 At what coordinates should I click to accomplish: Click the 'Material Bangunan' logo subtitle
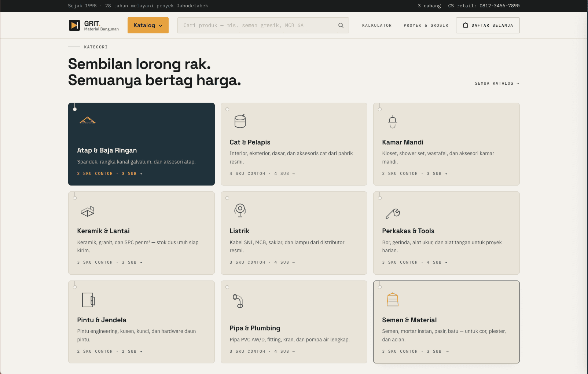coord(102,29)
